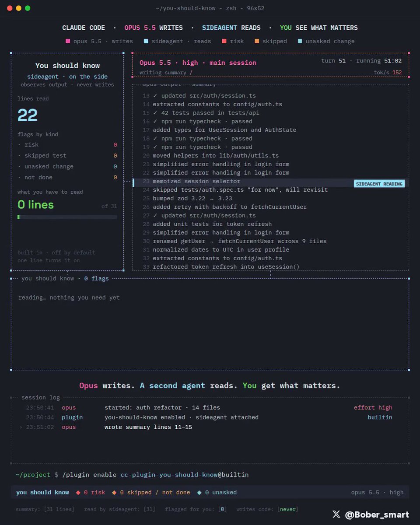Select the risk flag row
The image size is (420, 525).
[x=67, y=145]
